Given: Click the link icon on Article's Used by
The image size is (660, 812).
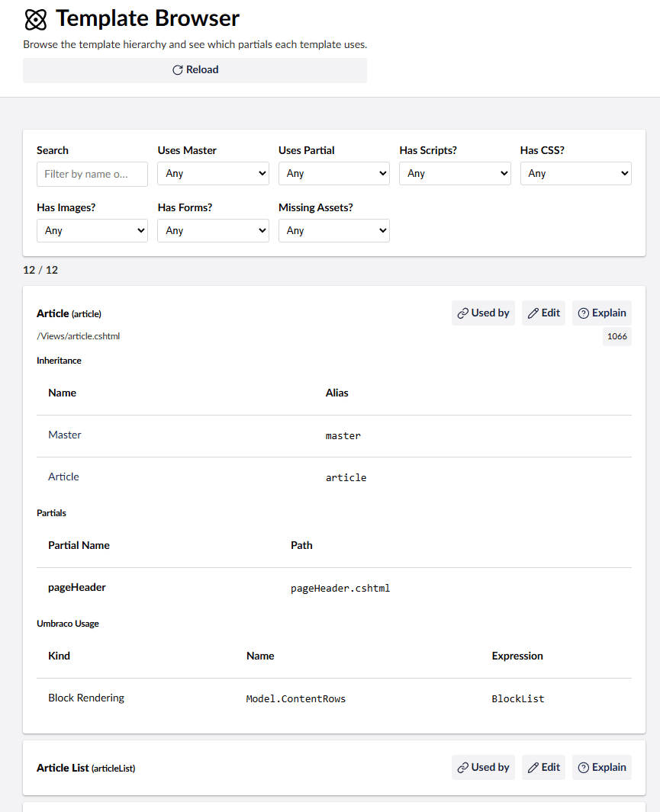Looking at the screenshot, I should click(x=462, y=313).
